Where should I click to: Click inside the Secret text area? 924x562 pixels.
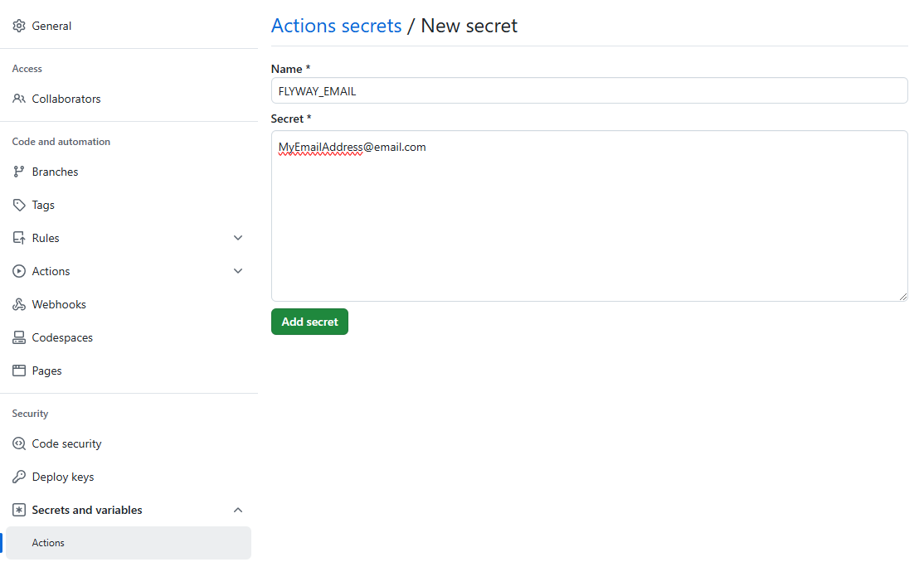tap(589, 224)
